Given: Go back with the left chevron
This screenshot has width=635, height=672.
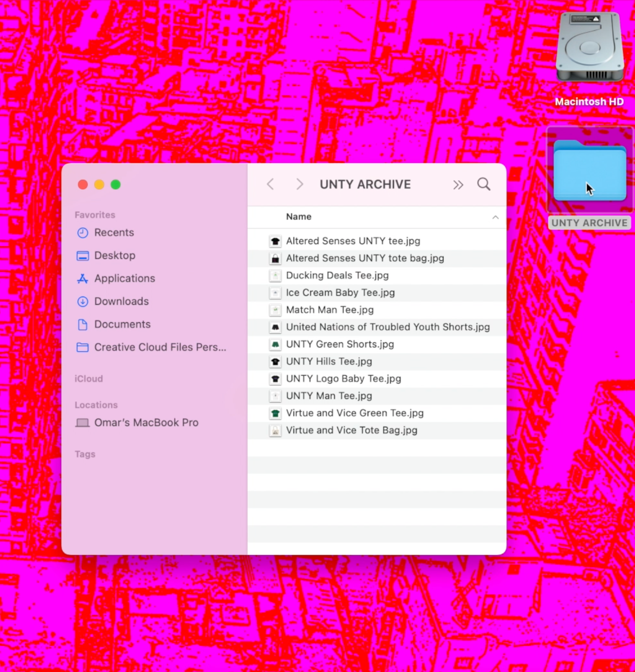Looking at the screenshot, I should [x=271, y=184].
